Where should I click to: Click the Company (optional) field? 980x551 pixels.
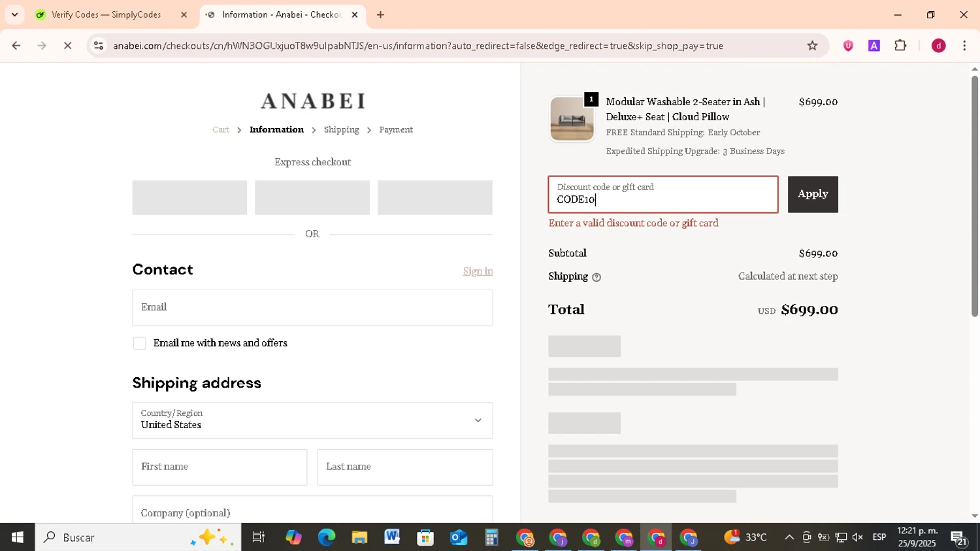(x=312, y=510)
